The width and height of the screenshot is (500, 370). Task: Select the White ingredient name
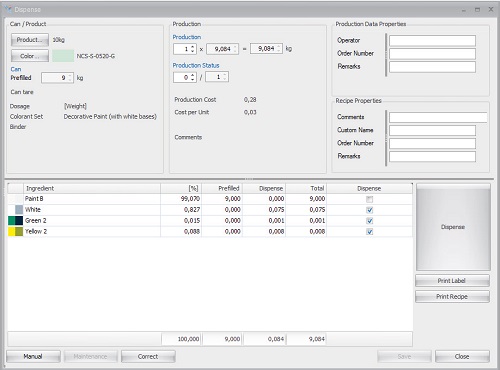(33, 210)
